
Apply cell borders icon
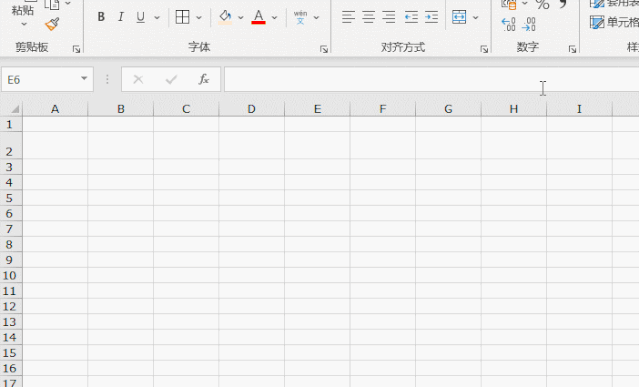[x=182, y=17]
